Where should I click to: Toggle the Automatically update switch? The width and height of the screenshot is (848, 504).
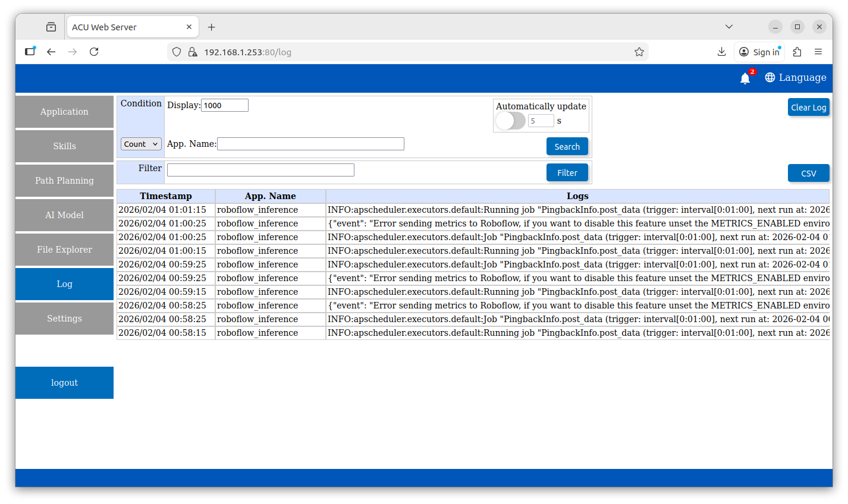click(510, 121)
